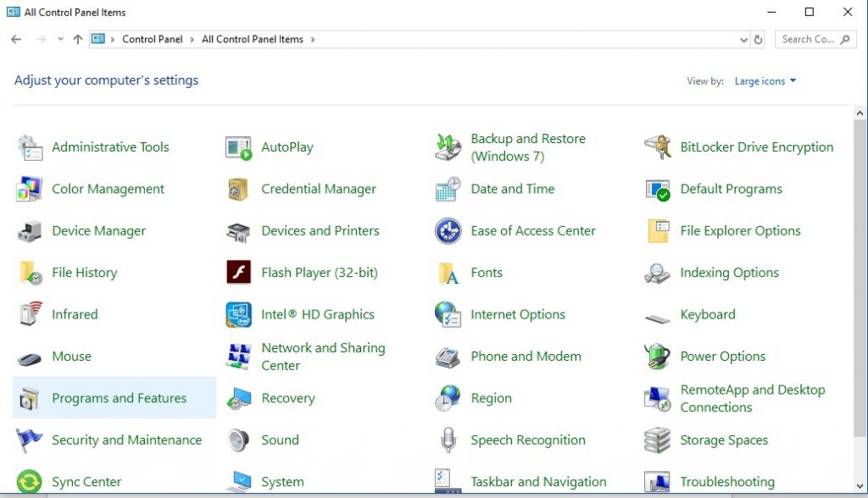This screenshot has height=498, width=868.
Task: Open the recent locations dropdown arrow
Action: pos(60,39)
